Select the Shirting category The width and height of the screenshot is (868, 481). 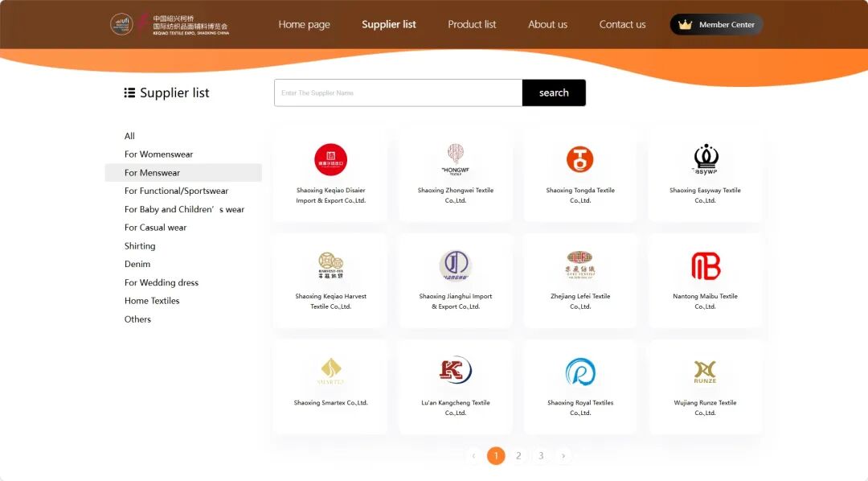(140, 245)
